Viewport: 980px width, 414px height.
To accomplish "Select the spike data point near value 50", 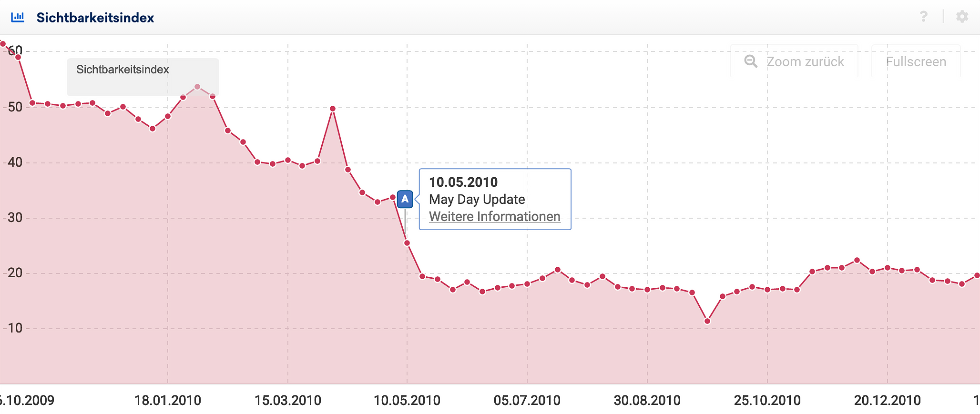I will [333, 109].
